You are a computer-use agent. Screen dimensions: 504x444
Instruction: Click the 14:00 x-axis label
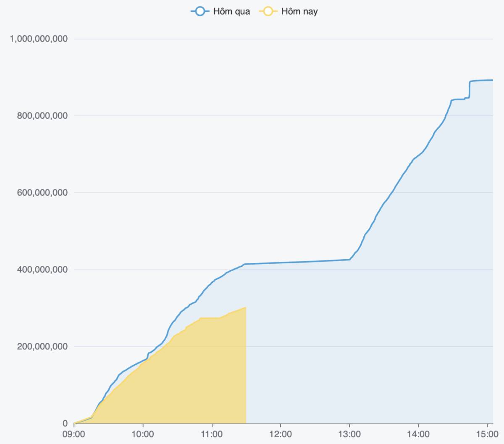418,434
